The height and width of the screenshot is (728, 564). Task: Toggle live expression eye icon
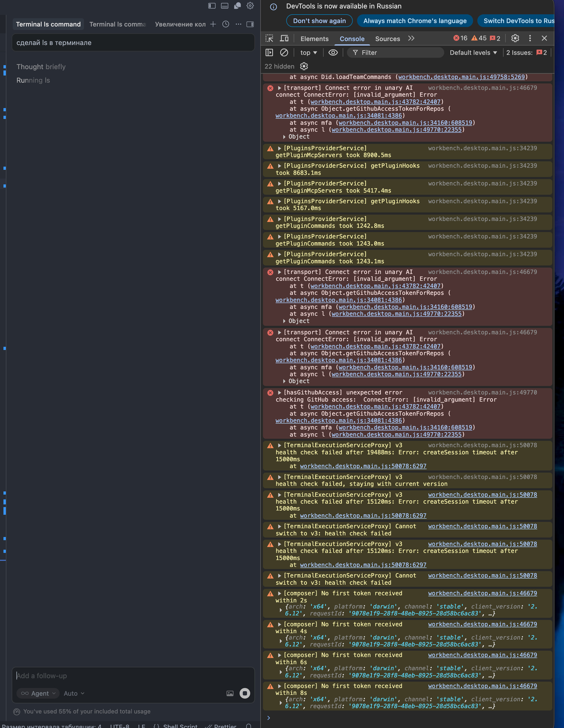(333, 53)
